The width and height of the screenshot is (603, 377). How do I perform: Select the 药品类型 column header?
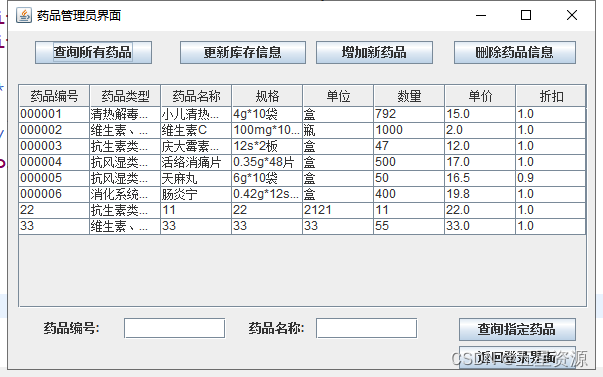tap(125, 96)
